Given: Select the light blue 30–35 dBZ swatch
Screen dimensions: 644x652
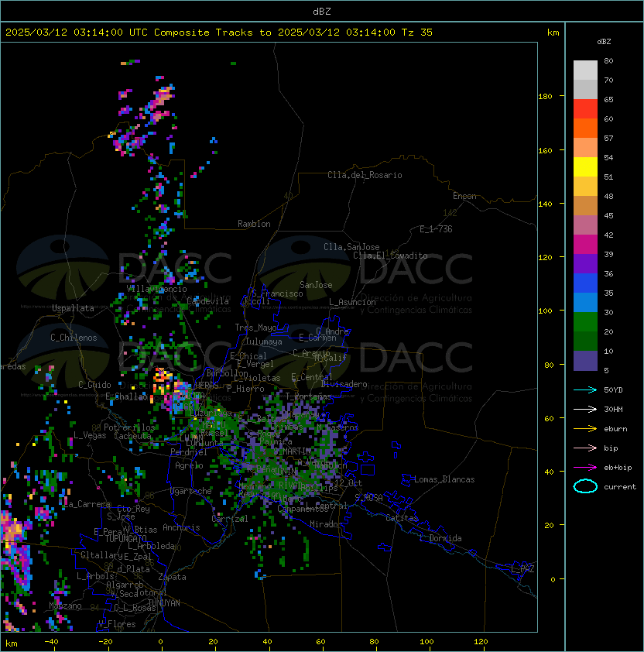Looking at the screenshot, I should (x=585, y=302).
